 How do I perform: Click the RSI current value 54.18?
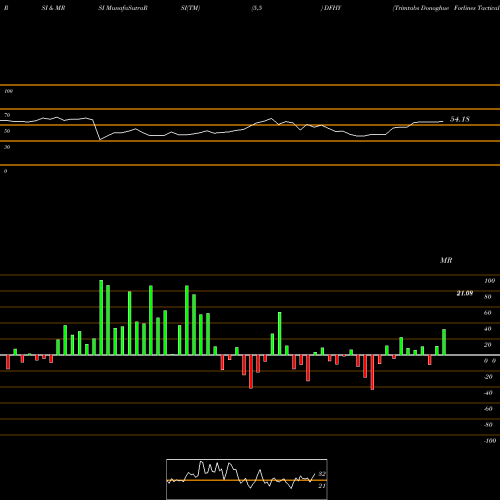click(460, 119)
